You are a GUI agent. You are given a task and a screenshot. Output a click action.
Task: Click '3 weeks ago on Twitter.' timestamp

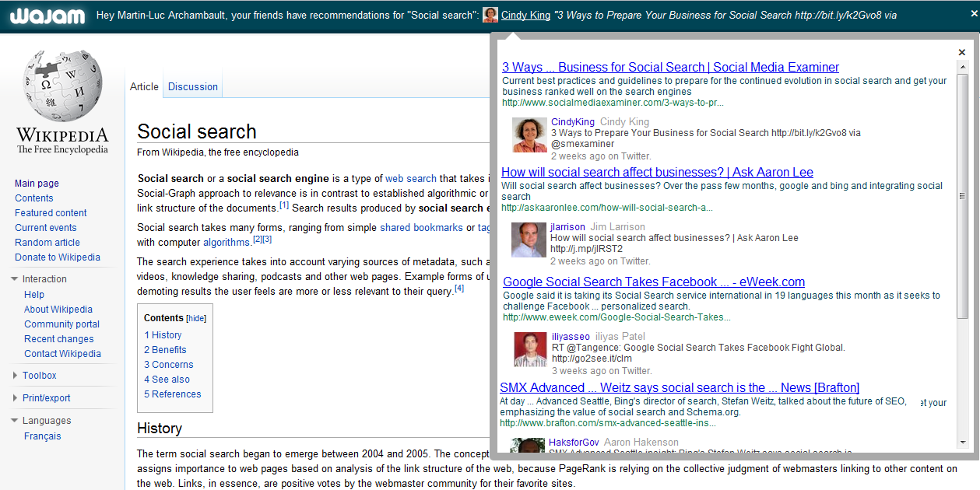pos(602,371)
